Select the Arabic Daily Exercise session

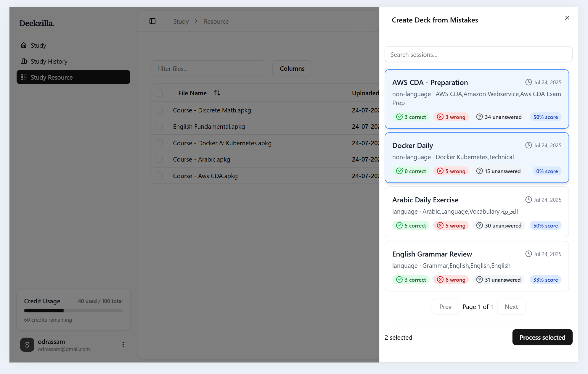pos(476,212)
